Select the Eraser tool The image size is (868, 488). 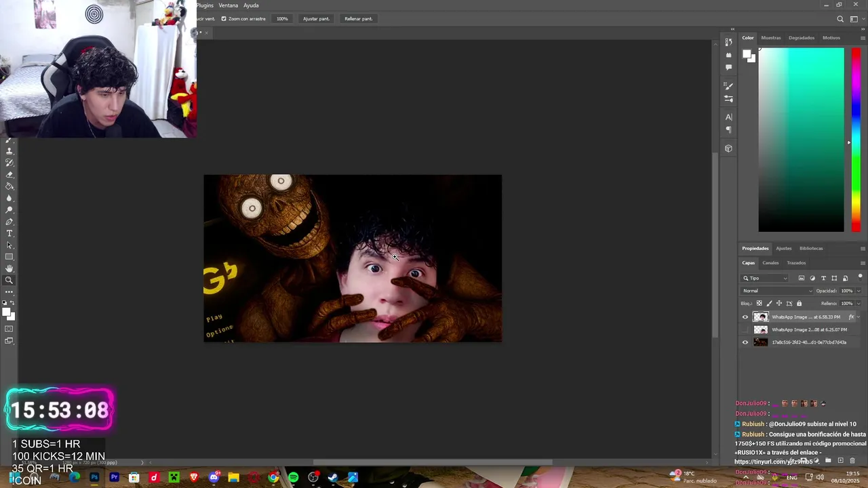point(9,175)
